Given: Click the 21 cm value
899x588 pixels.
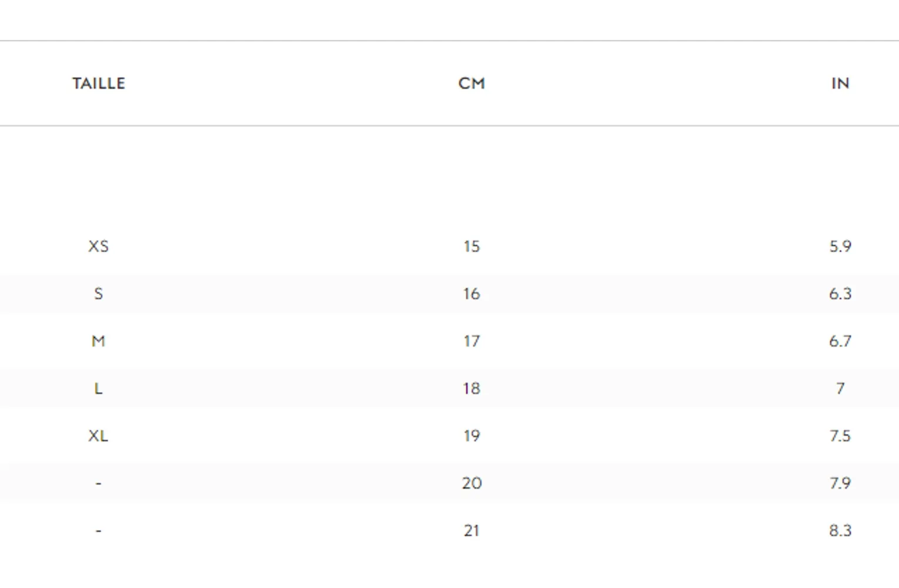Looking at the screenshot, I should coord(472,530).
